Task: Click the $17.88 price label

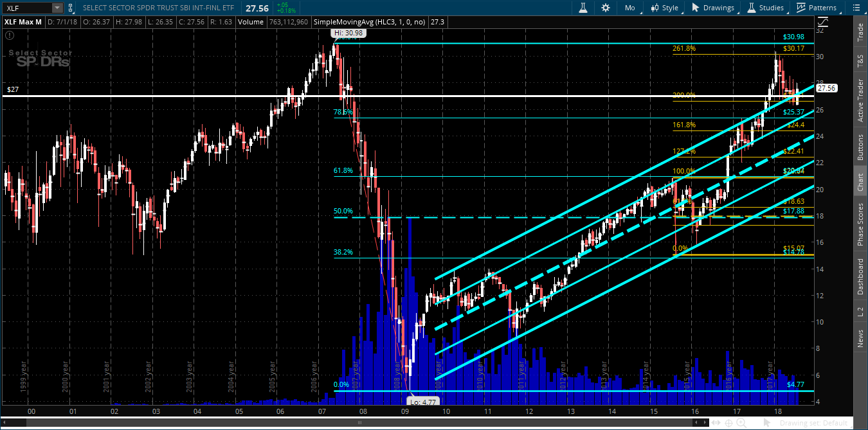Action: 794,211
